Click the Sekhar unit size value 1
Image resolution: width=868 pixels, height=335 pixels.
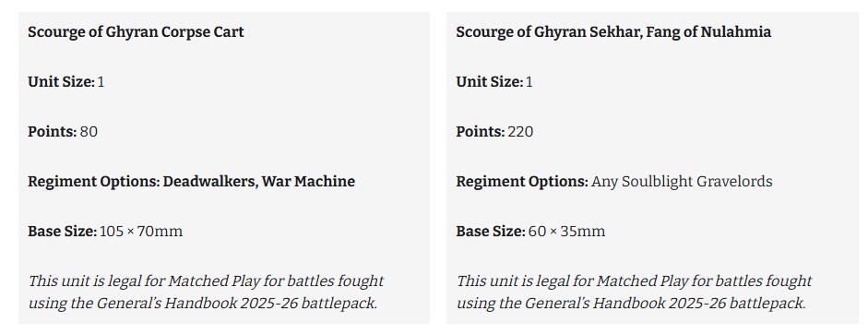click(x=529, y=82)
